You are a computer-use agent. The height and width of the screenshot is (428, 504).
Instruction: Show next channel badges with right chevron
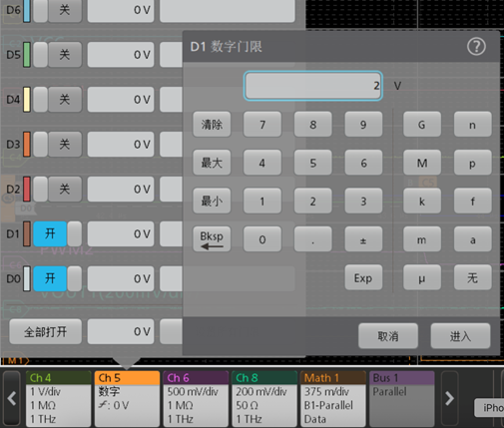449,398
